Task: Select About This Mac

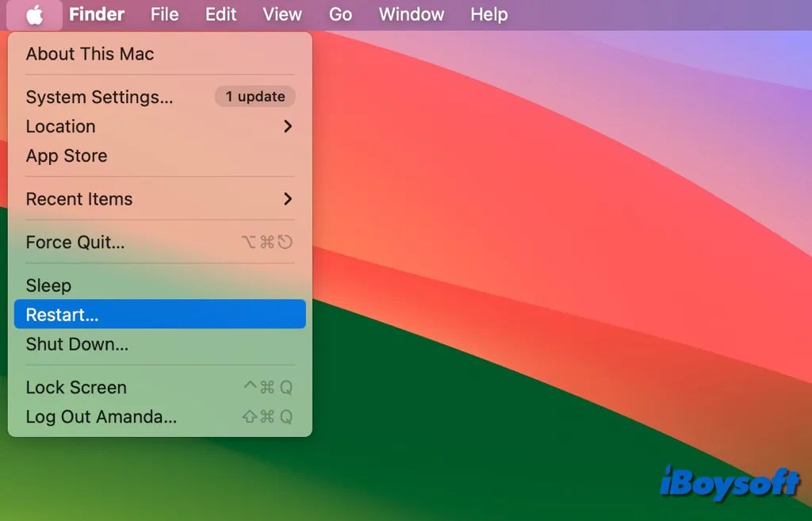Action: point(89,54)
